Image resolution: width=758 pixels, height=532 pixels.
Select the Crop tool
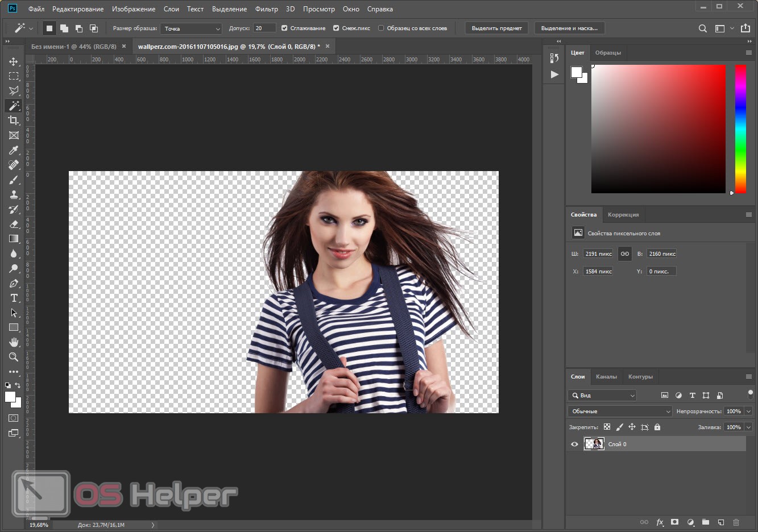tap(14, 120)
